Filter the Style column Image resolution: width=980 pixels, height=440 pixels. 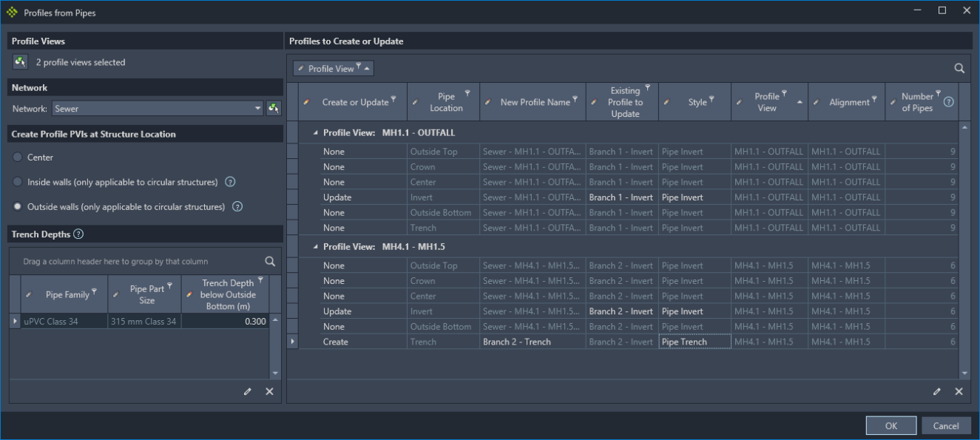(x=712, y=99)
